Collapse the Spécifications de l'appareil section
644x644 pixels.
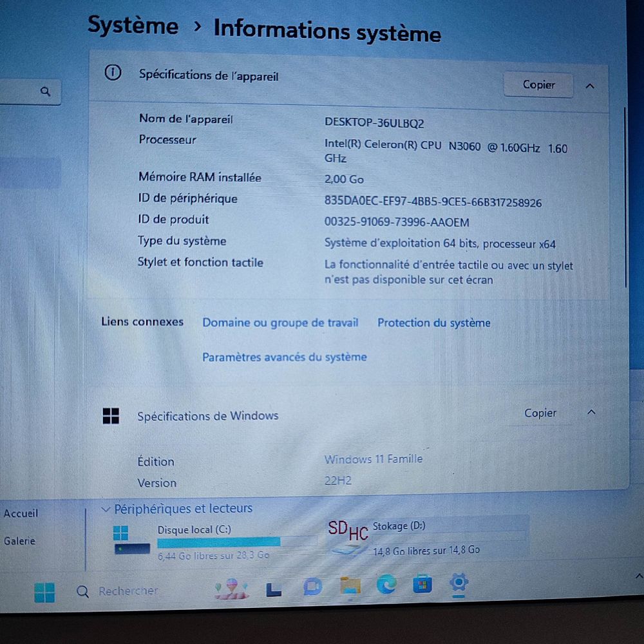(591, 85)
